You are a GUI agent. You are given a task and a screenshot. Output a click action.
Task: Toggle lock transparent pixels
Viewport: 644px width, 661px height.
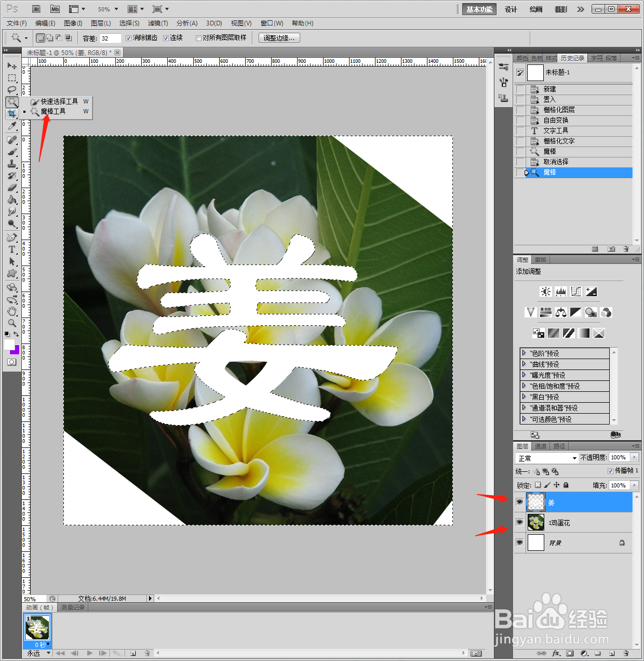coord(538,485)
